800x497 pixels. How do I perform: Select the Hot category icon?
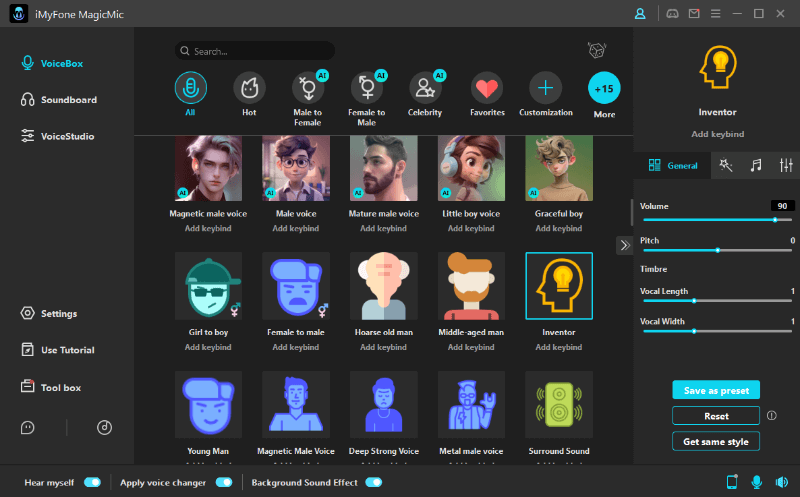[249, 88]
